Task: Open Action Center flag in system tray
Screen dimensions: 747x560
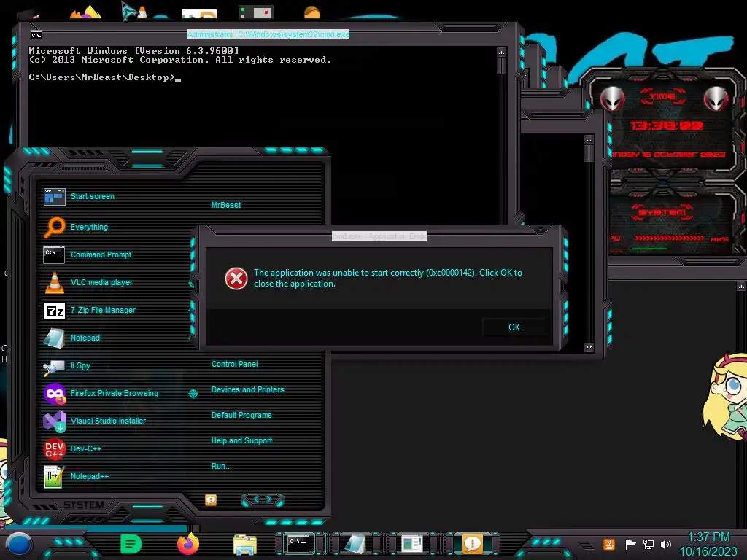Action: click(x=630, y=544)
